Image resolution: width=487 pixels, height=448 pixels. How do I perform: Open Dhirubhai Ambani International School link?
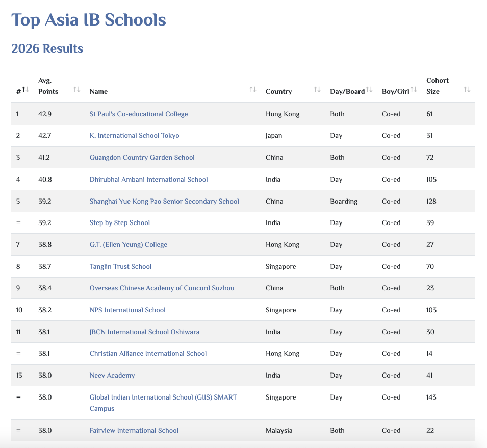pos(148,179)
